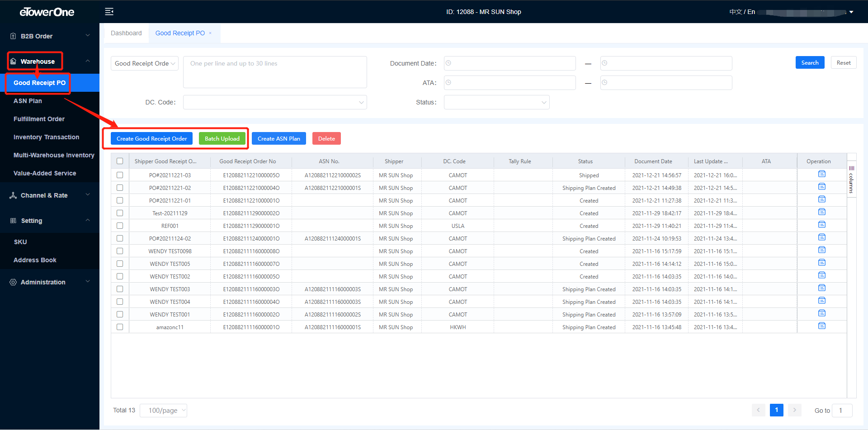The width and height of the screenshot is (868, 430).
Task: Click clock icon in ATA start field
Action: [x=448, y=83]
